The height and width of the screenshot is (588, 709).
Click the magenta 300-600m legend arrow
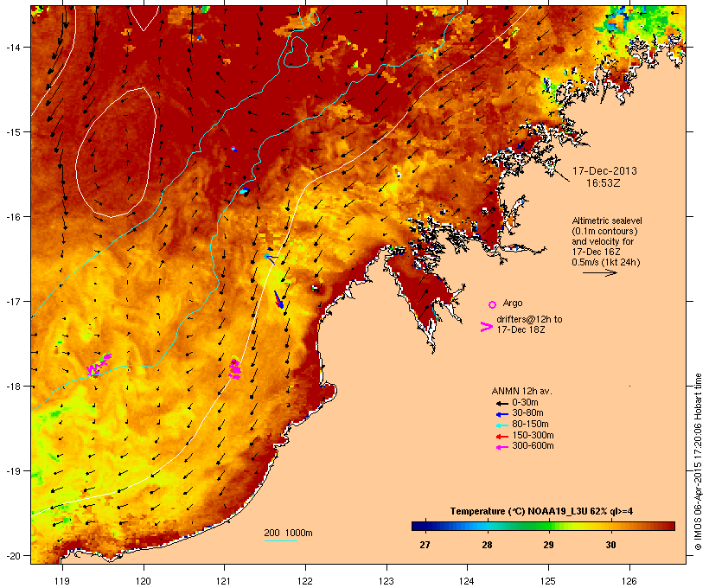coord(501,447)
